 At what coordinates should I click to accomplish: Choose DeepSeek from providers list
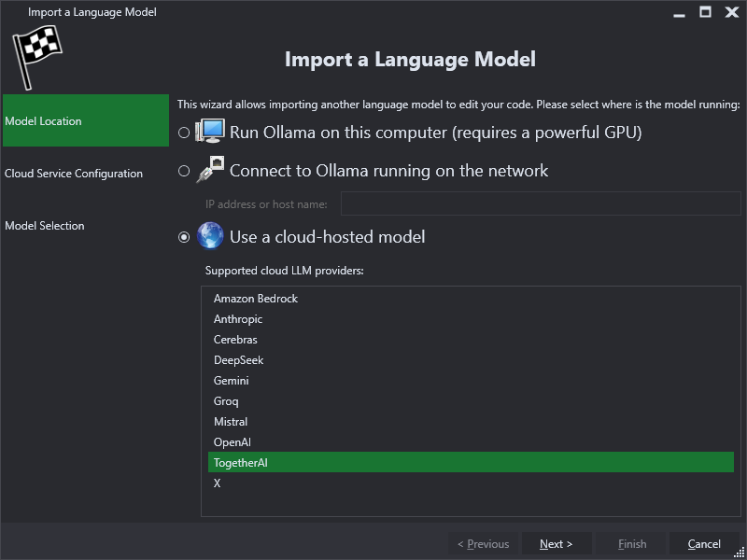[x=471, y=360]
